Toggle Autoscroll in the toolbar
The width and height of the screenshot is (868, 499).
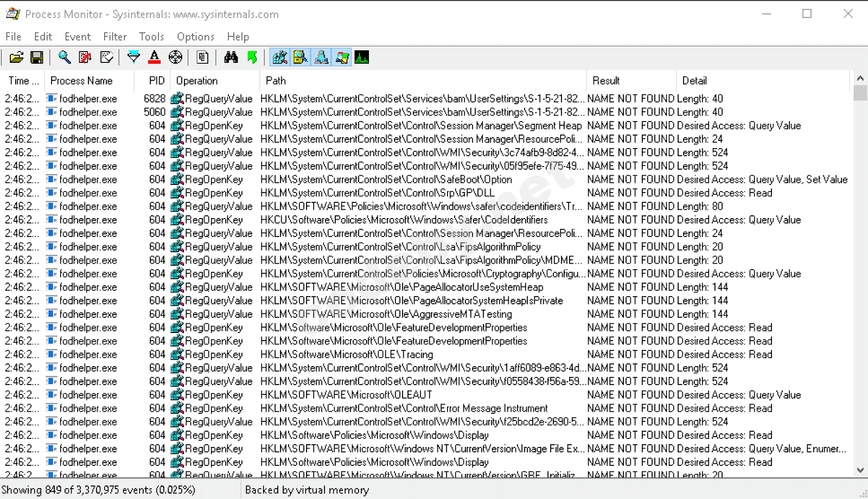[85, 57]
